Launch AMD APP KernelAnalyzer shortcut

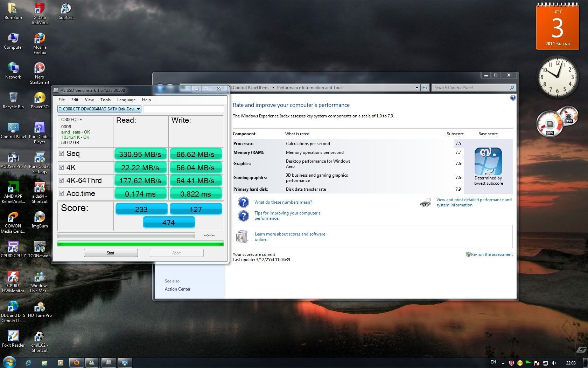tap(13, 192)
